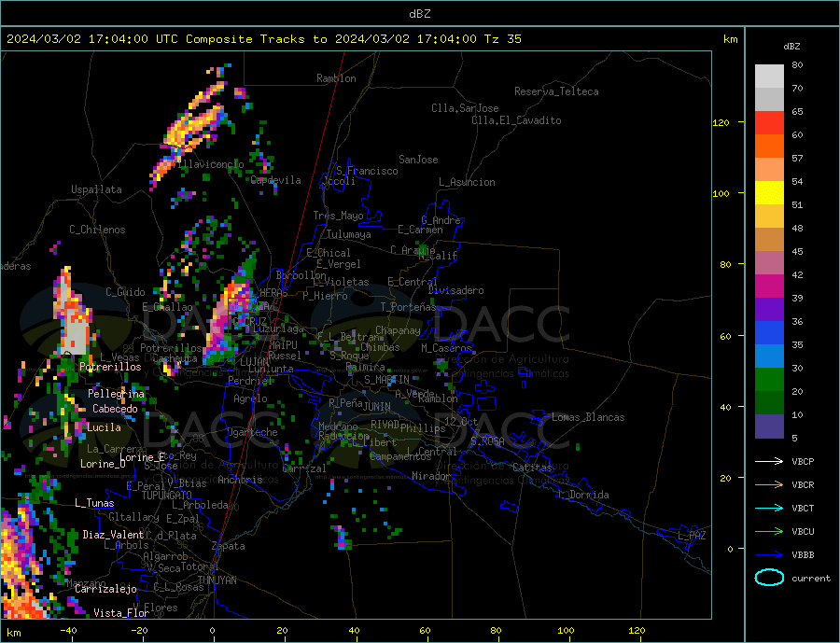Click the VBCP legend label

click(x=803, y=461)
